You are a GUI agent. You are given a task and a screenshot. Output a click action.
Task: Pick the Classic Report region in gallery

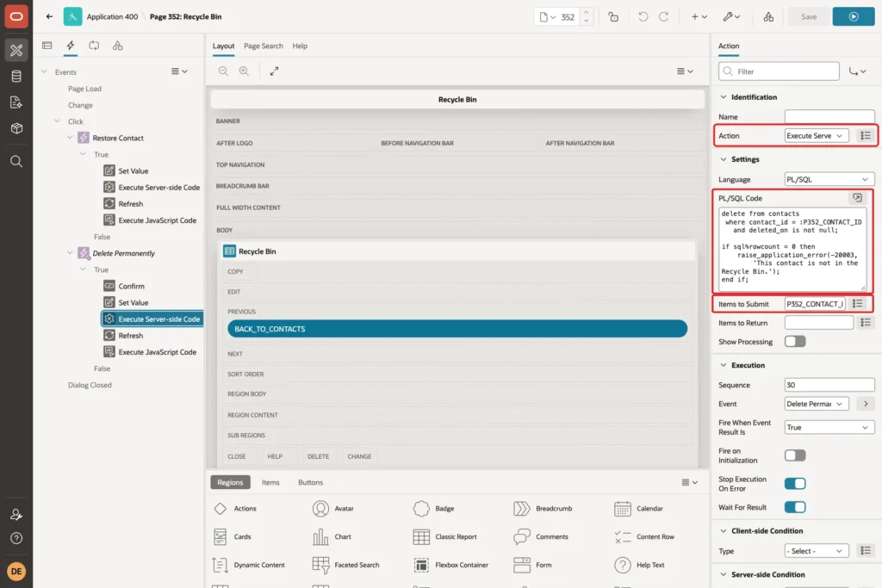[445, 537]
